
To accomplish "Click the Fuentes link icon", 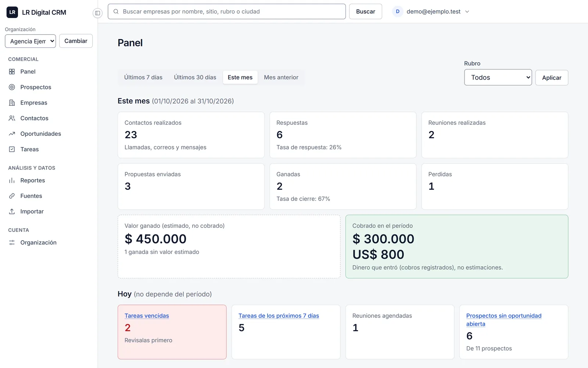I will (12, 196).
